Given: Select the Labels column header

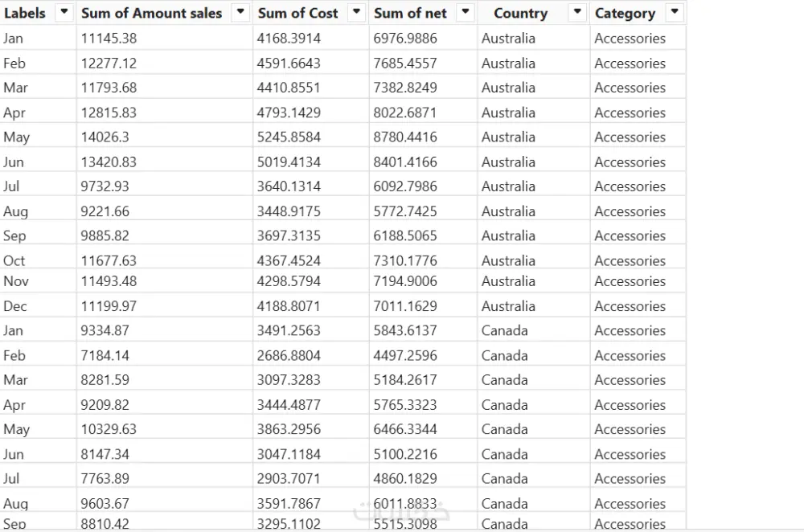Looking at the screenshot, I should point(24,13).
